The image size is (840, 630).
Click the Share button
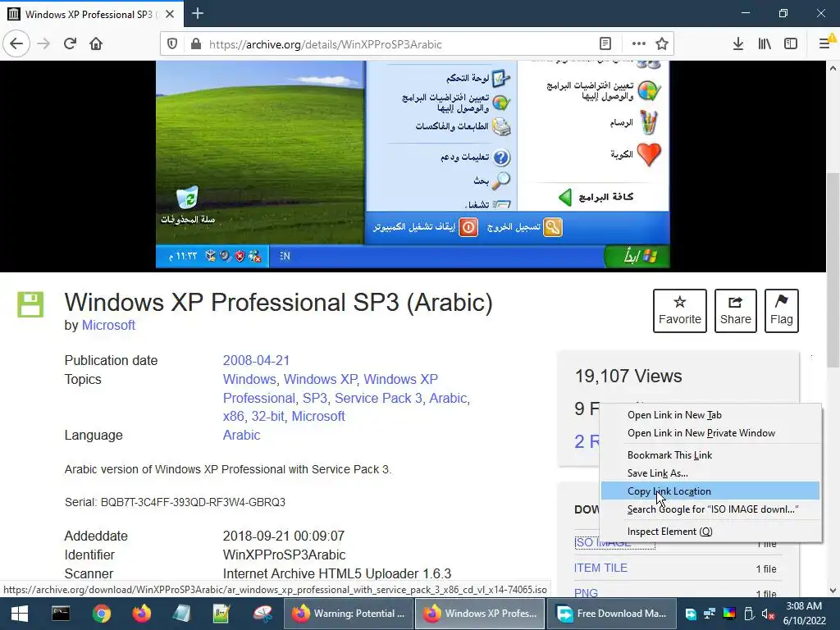pos(736,311)
